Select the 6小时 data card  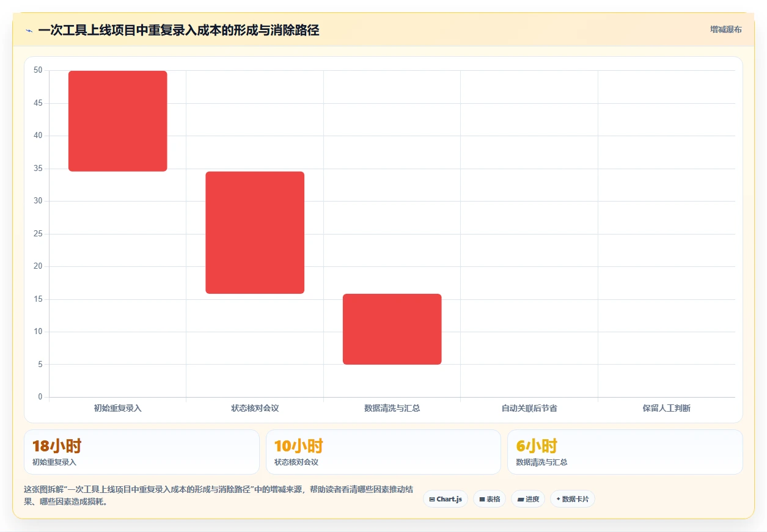[x=625, y=452]
